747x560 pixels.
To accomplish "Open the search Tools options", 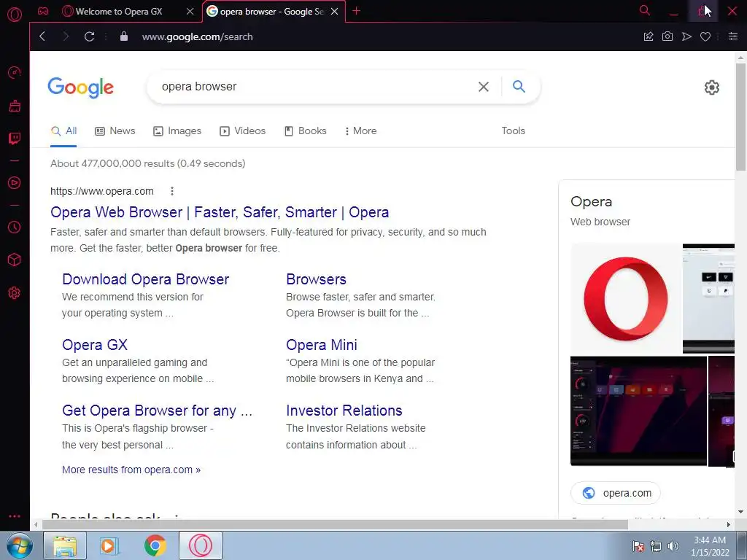I will (x=513, y=131).
